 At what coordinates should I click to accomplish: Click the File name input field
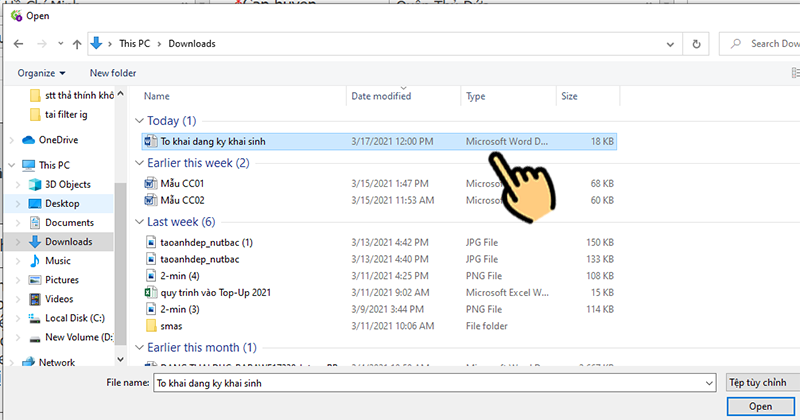coord(432,382)
